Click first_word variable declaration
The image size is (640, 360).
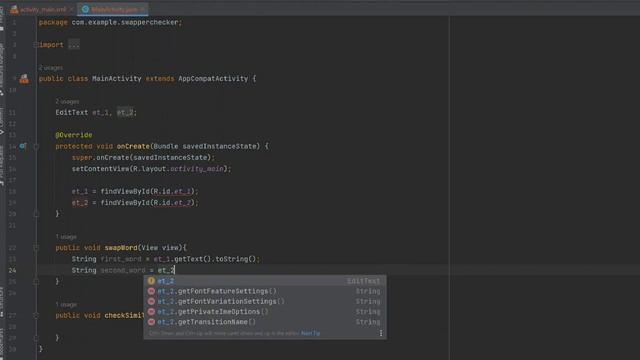click(121, 259)
